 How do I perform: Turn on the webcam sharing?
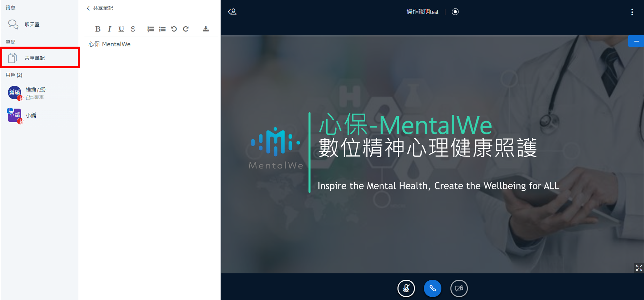pyautogui.click(x=459, y=288)
